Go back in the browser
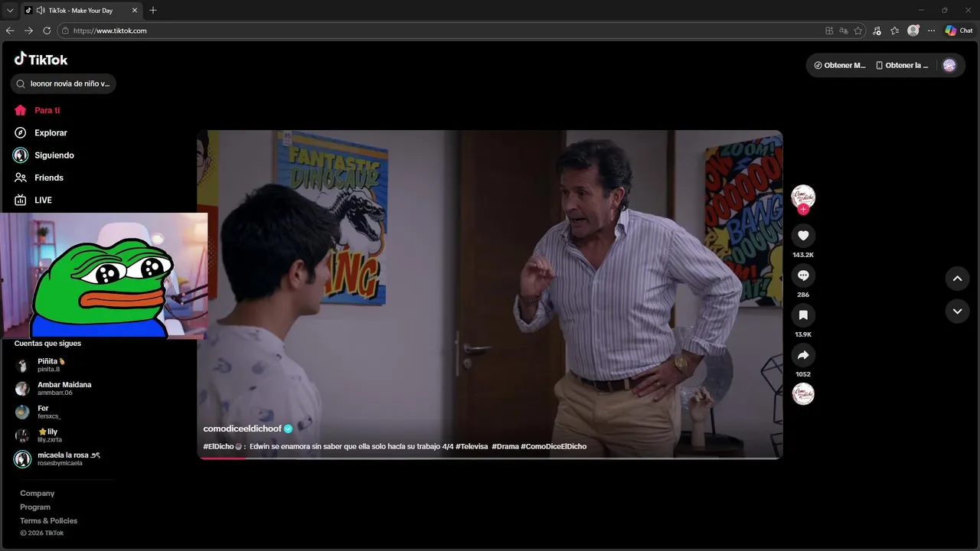 tap(10, 31)
